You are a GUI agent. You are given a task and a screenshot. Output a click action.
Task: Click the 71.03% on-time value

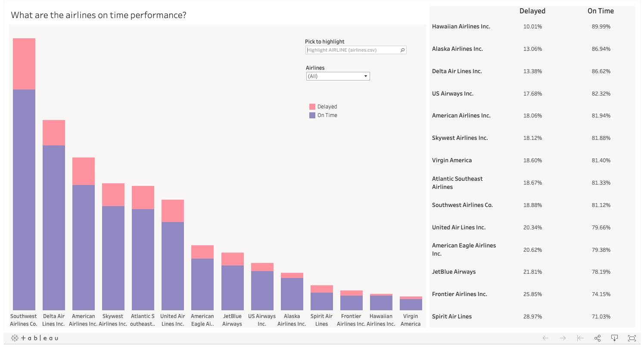[601, 317]
